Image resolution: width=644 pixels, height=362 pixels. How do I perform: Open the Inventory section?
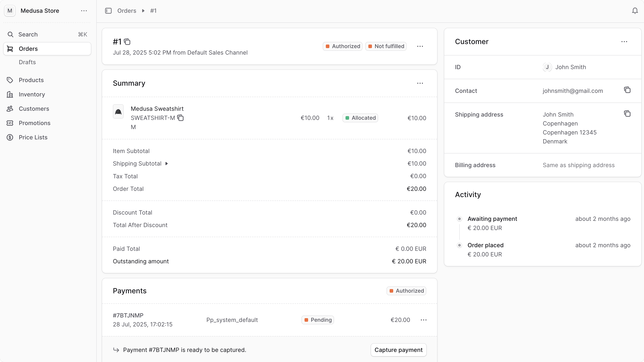[31, 94]
